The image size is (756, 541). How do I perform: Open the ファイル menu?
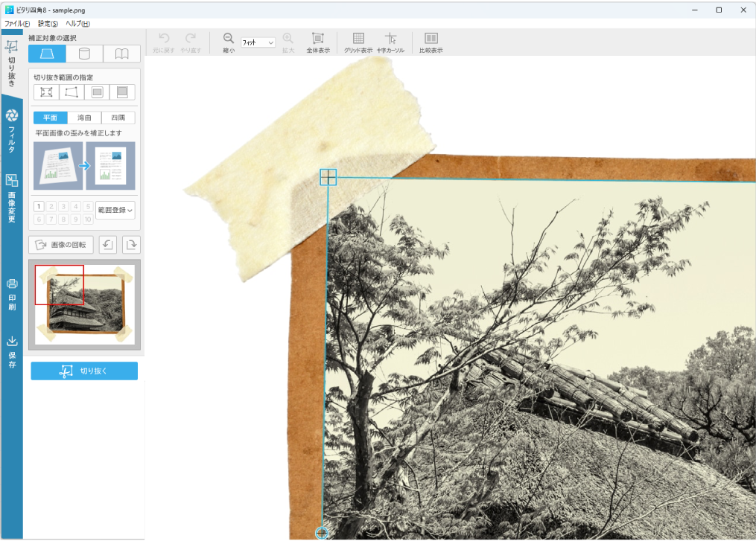pyautogui.click(x=16, y=24)
